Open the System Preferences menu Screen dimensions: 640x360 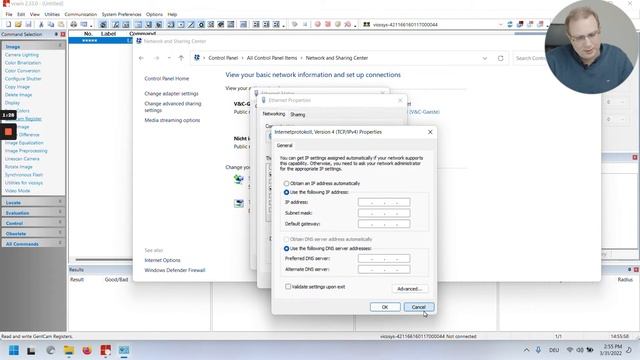(x=121, y=14)
